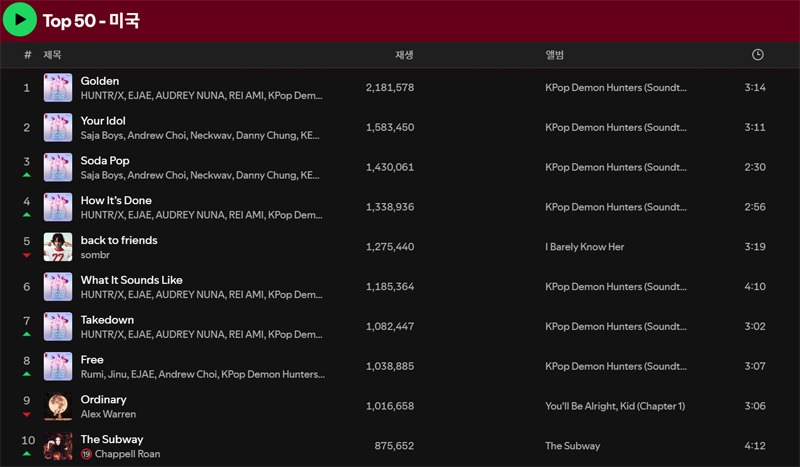This screenshot has width=800, height=467.
Task: Select the song title back to friends
Action: point(119,240)
